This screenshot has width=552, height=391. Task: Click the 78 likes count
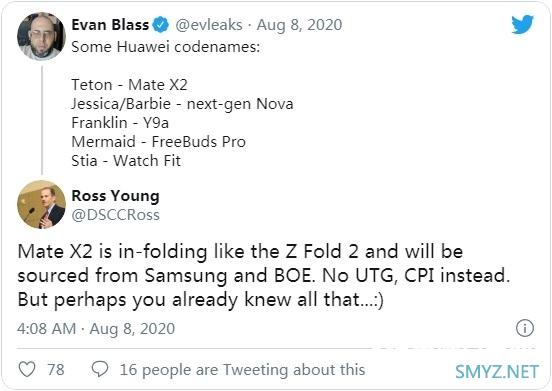point(56,370)
